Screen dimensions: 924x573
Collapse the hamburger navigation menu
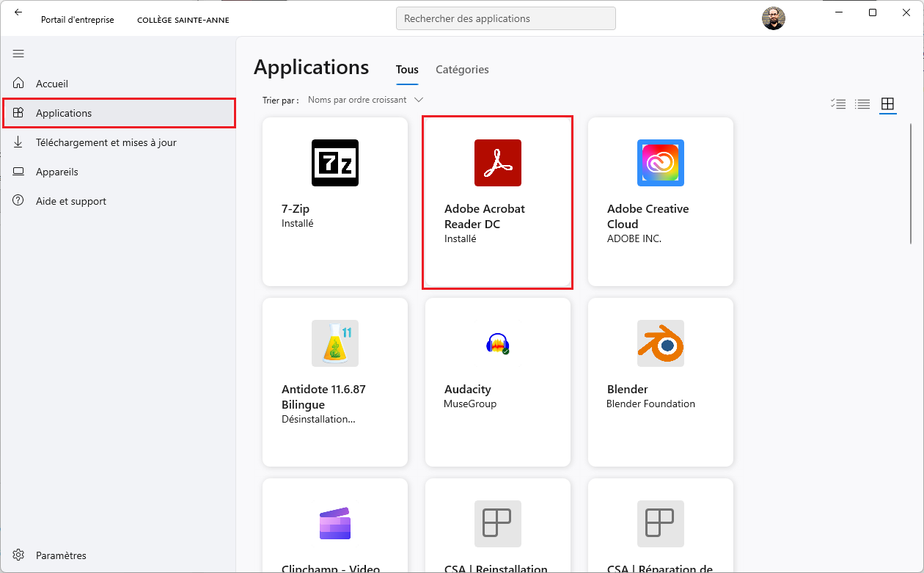(x=18, y=54)
